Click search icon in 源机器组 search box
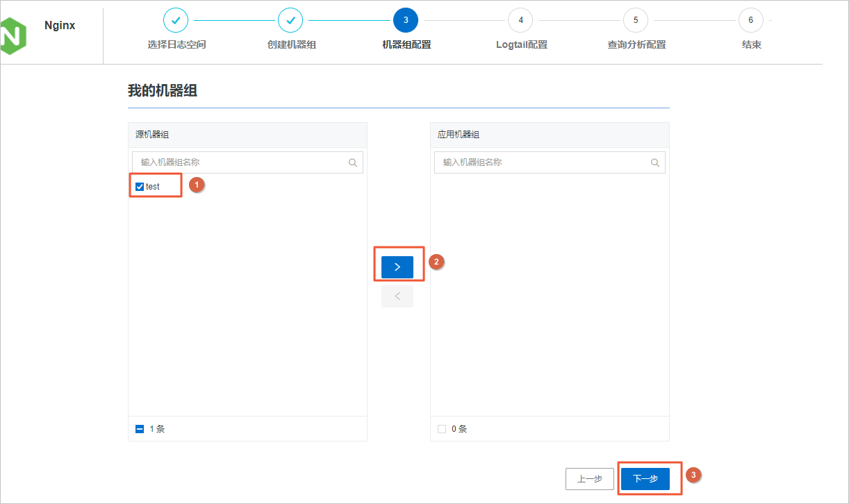The width and height of the screenshot is (849, 504). pos(353,162)
